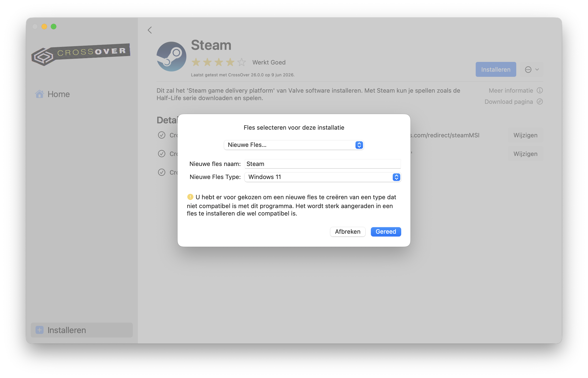588x378 pixels.
Task: Click the Werkt Goed rating label
Action: [269, 62]
